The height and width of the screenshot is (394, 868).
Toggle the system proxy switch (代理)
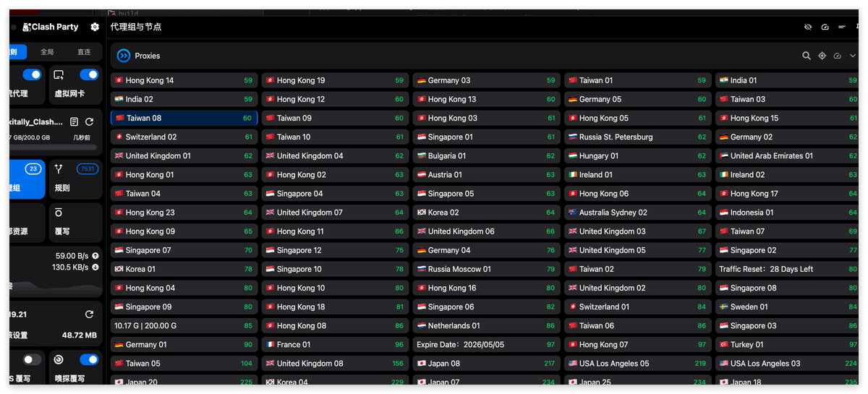point(32,74)
